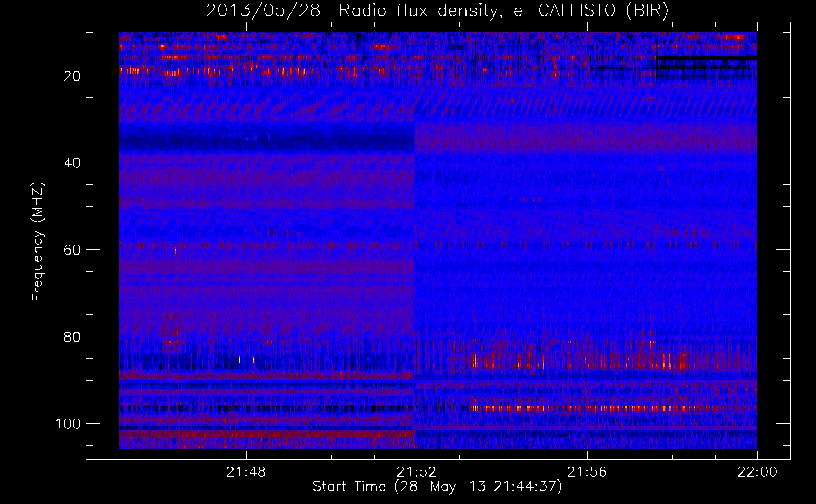Click the 21:56 time tick label
816x504 pixels.
click(587, 472)
